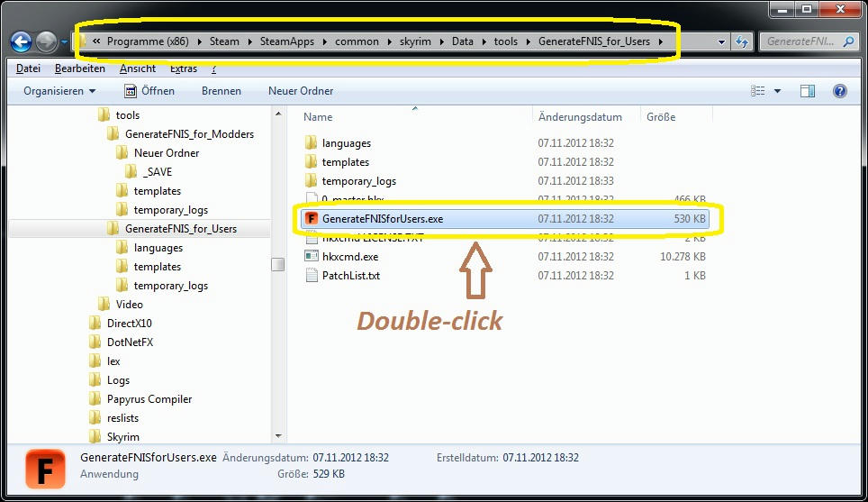Click the greyed Forward navigation arrow
Screen dimensions: 868x502
(x=47, y=42)
